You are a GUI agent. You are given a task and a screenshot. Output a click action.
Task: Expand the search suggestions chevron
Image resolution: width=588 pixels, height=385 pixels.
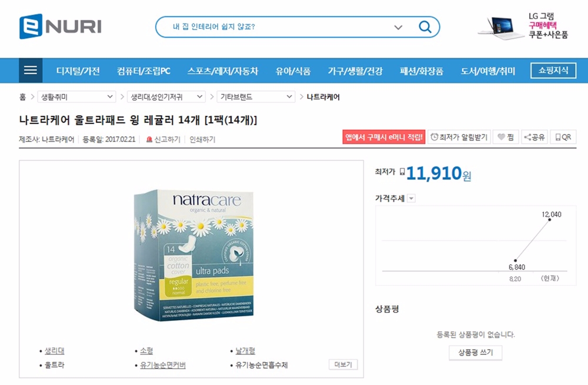[398, 27]
